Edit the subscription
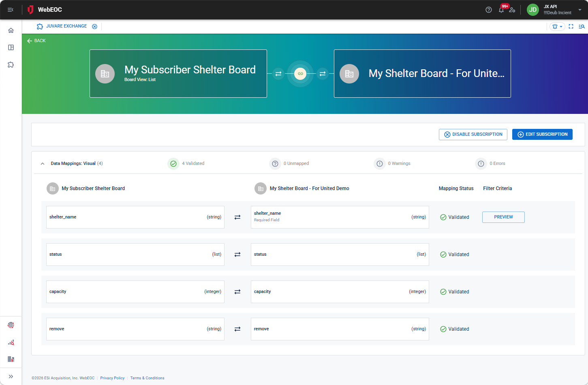Image resolution: width=588 pixels, height=385 pixels. pyautogui.click(x=542, y=135)
